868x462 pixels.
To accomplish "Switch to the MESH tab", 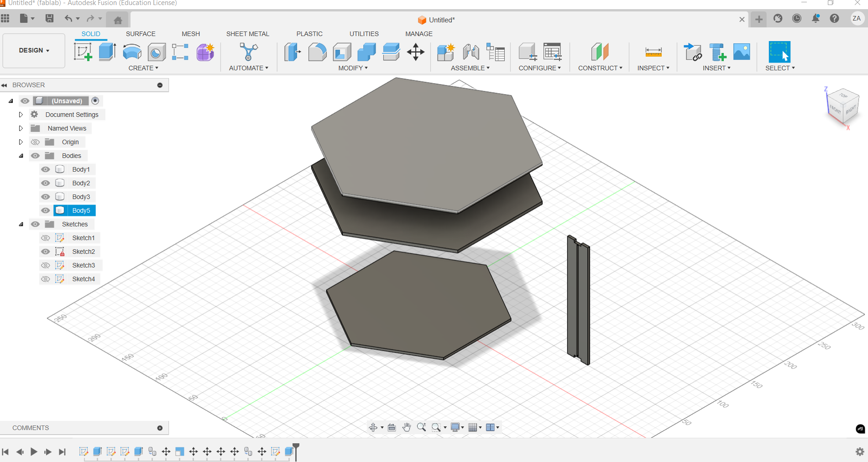I will click(191, 34).
